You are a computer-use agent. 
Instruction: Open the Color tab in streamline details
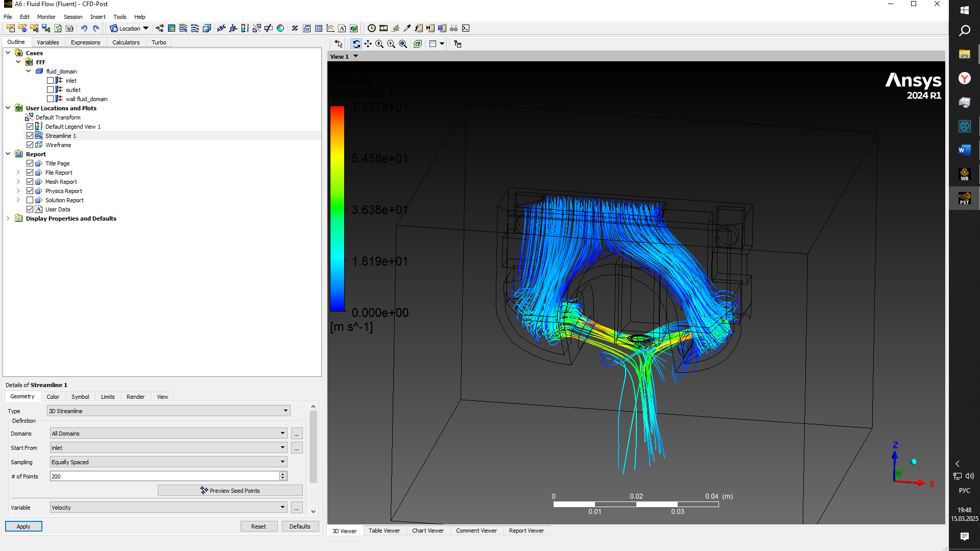(53, 397)
